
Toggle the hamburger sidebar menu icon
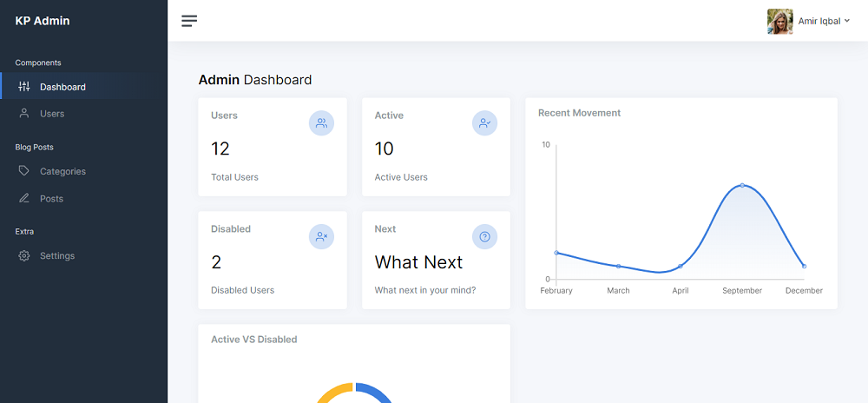tap(189, 21)
